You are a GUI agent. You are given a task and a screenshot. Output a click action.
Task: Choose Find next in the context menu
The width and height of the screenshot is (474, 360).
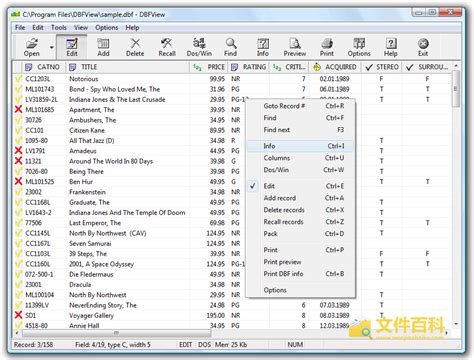pyautogui.click(x=300, y=130)
